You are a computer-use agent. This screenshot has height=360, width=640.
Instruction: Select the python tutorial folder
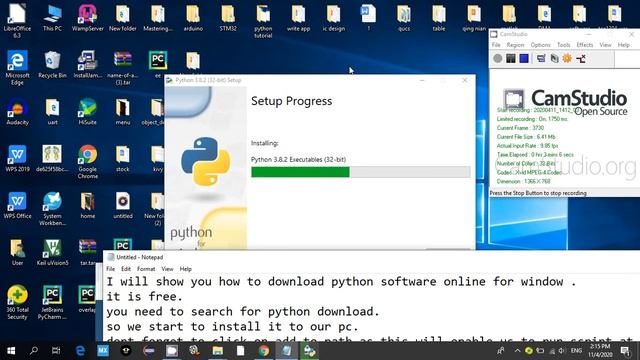[x=263, y=21]
